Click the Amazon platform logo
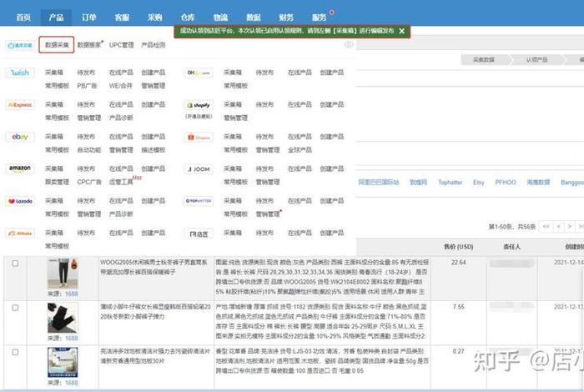 tap(20, 169)
